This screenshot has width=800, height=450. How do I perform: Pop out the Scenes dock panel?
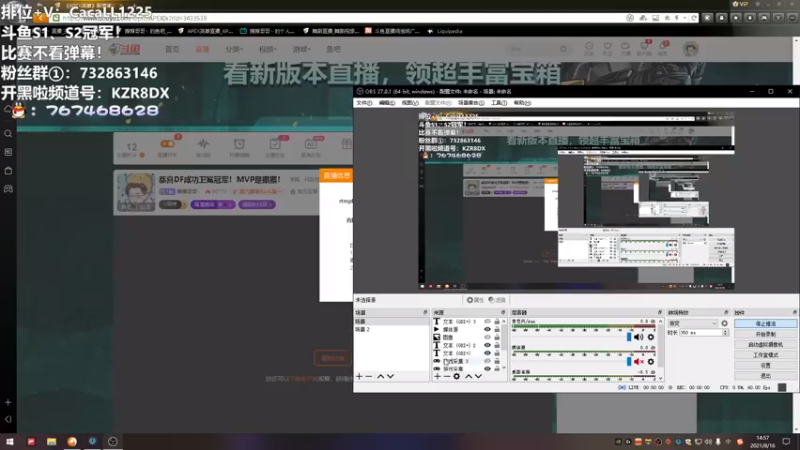tap(425, 312)
